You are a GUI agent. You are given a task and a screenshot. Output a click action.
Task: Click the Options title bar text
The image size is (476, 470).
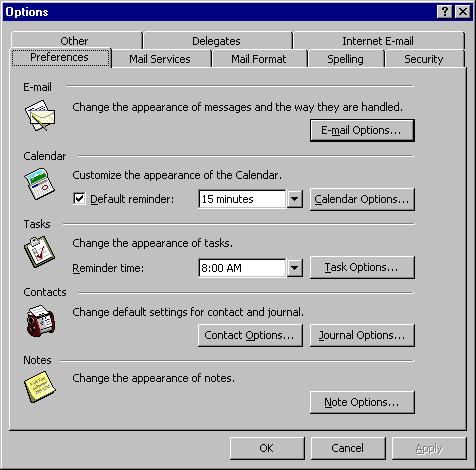click(x=27, y=12)
